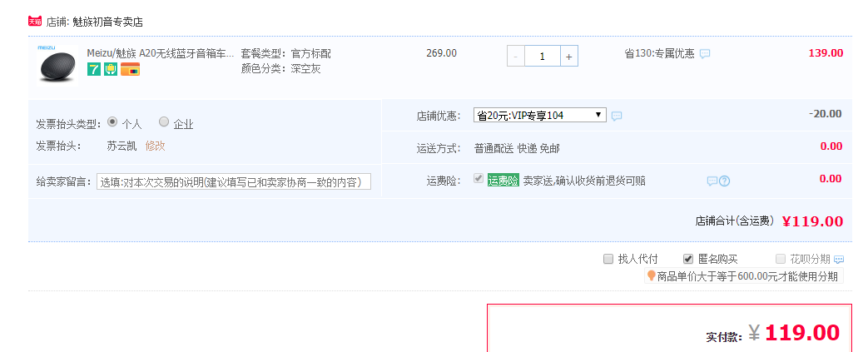
Task: Open the Meizu A20 Bluetooth speaker product link
Action: [161, 54]
